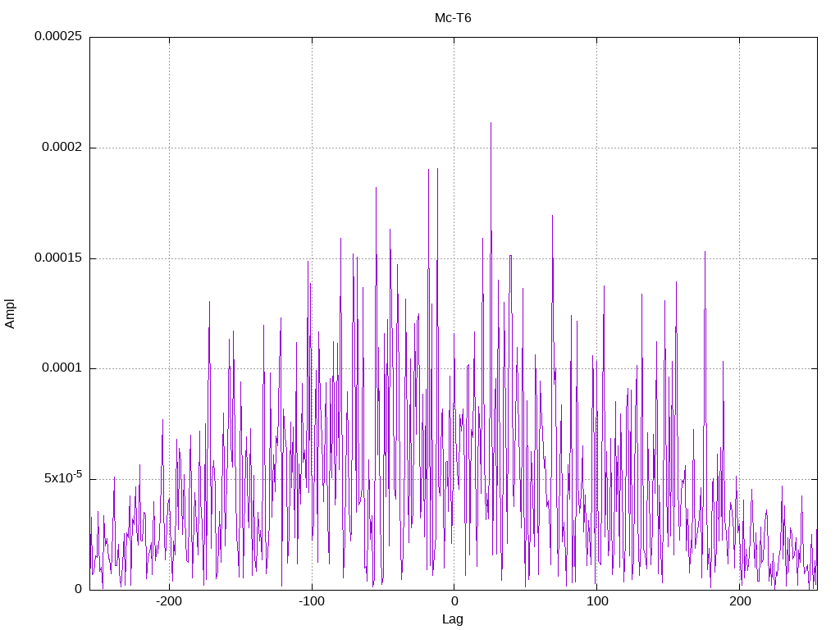Image resolution: width=840 pixels, height=630 pixels.
Task: Click the plot title Mc-T6
Action: [453, 18]
